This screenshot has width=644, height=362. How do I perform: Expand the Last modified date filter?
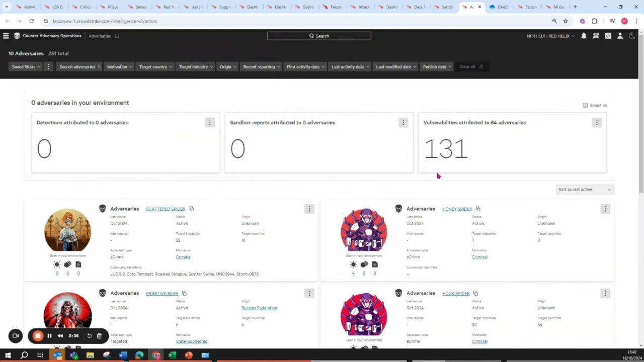(x=395, y=66)
